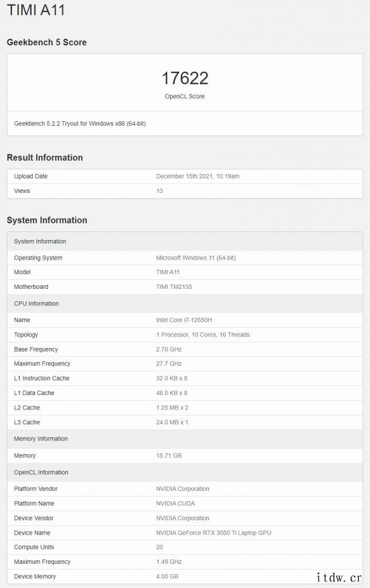Click the Device Memory label
Viewport: 370px width, 588px height.
(35, 577)
